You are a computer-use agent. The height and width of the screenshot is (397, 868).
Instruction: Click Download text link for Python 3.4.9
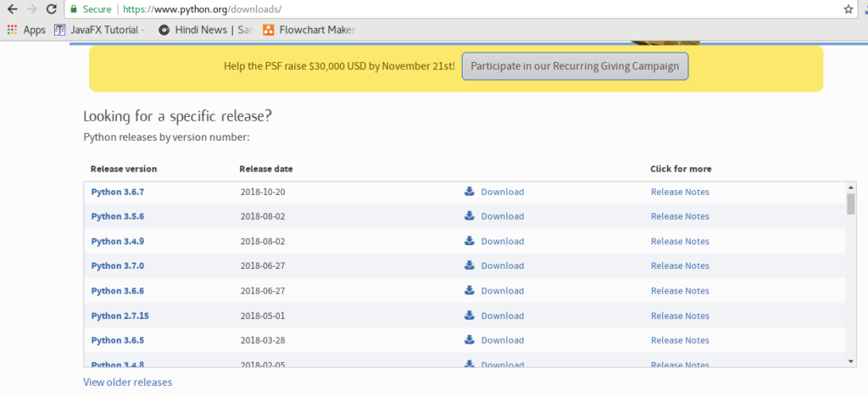point(502,242)
